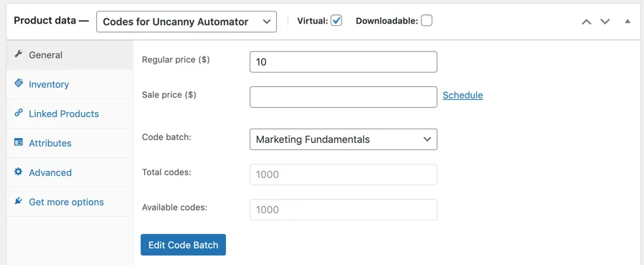
Task: Open the Advanced tab
Action: coord(50,172)
